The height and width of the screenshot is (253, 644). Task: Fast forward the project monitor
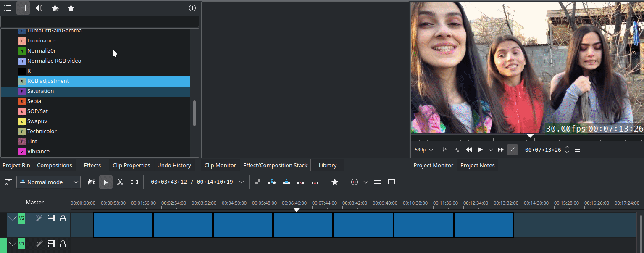click(x=500, y=150)
